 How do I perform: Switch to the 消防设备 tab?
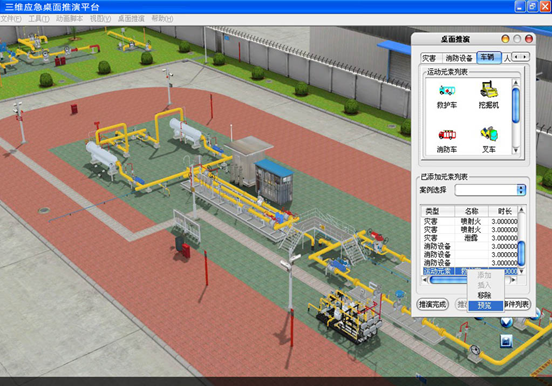point(459,58)
